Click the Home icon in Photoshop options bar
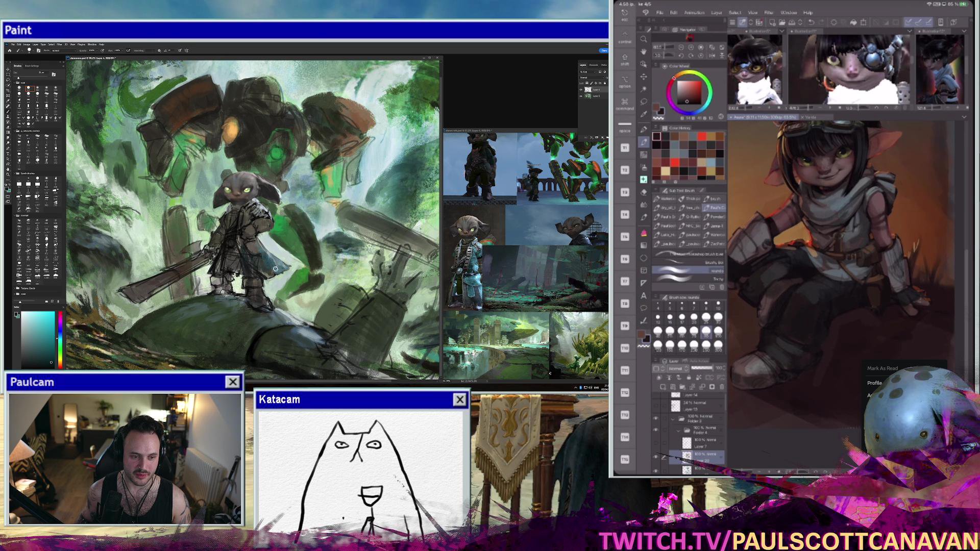Screen dimensions: 980x551 (x=10, y=51)
